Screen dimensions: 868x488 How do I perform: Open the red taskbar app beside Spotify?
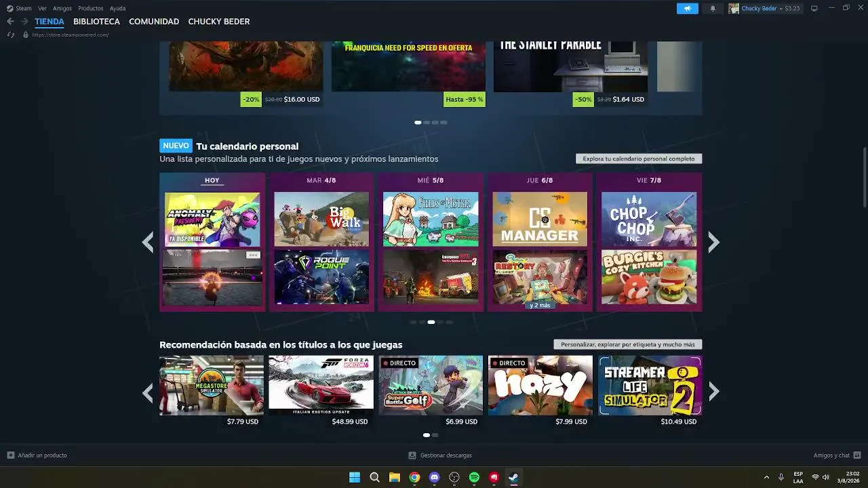tap(494, 477)
